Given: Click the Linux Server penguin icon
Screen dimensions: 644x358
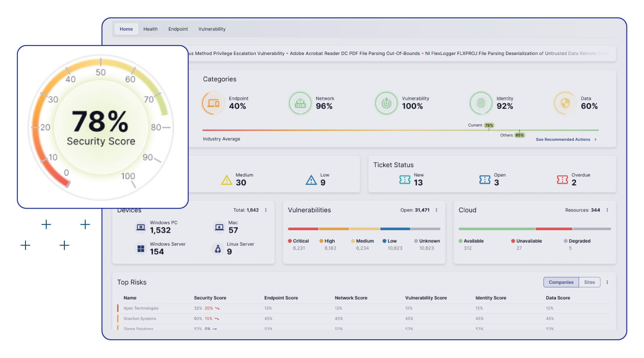Looking at the screenshot, I should (x=218, y=249).
